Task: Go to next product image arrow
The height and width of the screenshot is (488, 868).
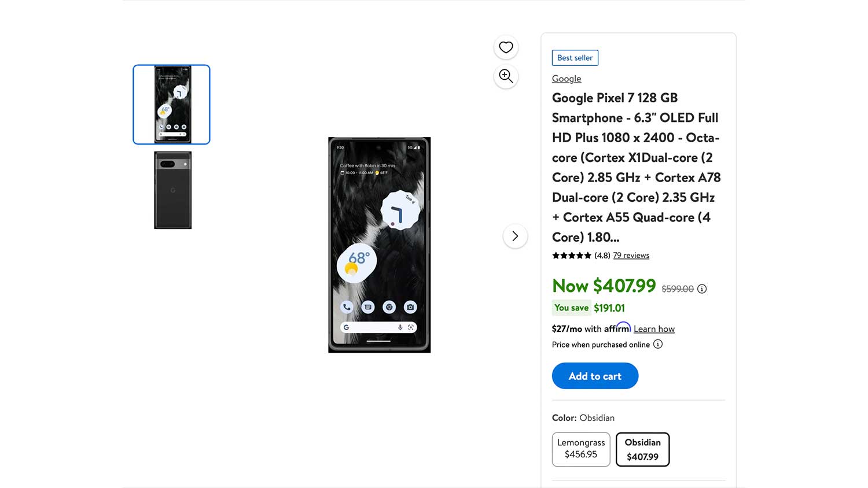Action: tap(515, 236)
